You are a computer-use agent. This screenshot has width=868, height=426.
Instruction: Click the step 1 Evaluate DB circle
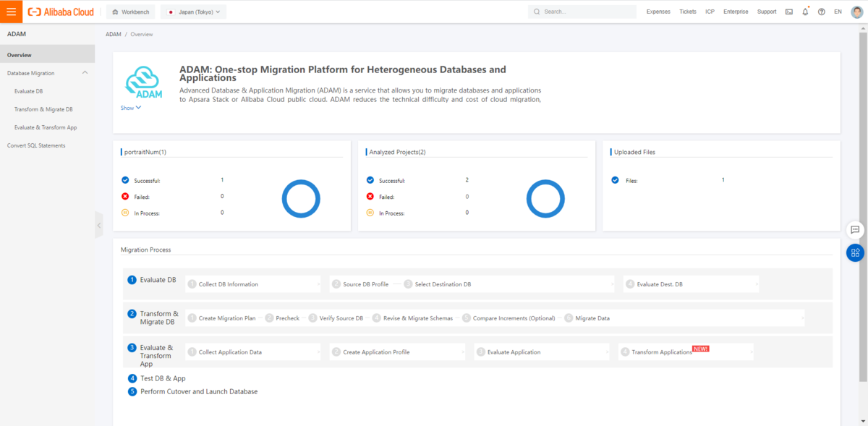tap(132, 280)
